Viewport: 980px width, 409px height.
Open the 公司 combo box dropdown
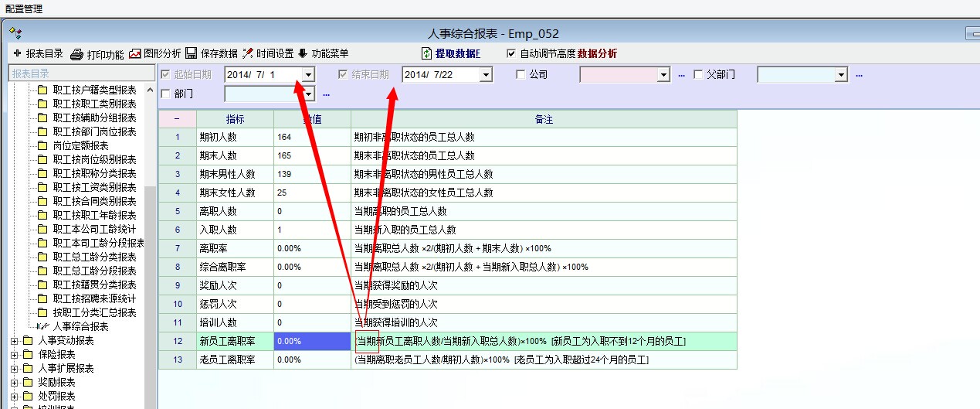tap(663, 74)
